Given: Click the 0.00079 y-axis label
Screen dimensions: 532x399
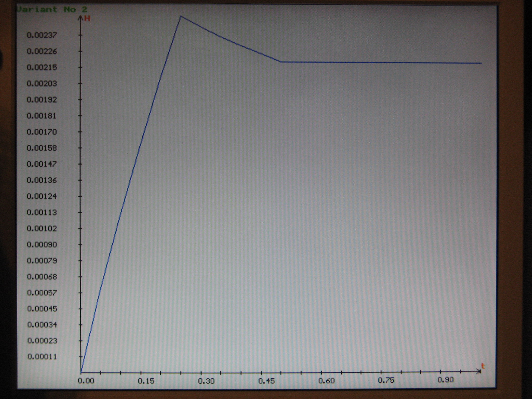Looking at the screenshot, I should (42, 261).
